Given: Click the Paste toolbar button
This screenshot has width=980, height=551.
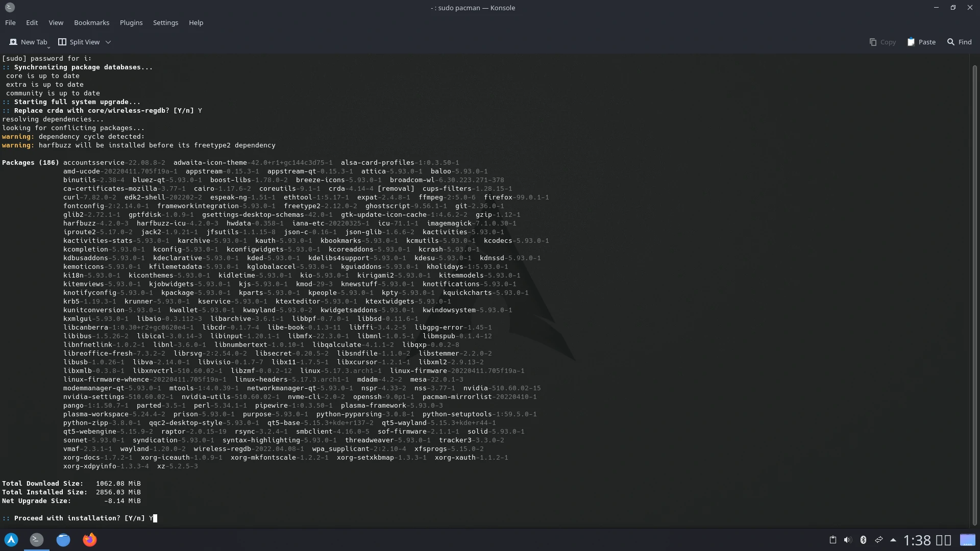Looking at the screenshot, I should pyautogui.click(x=921, y=42).
